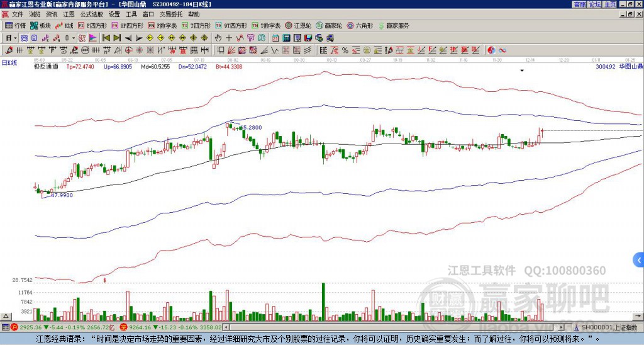Open the P数字表 tool
The height and width of the screenshot is (345, 644).
point(163,25)
